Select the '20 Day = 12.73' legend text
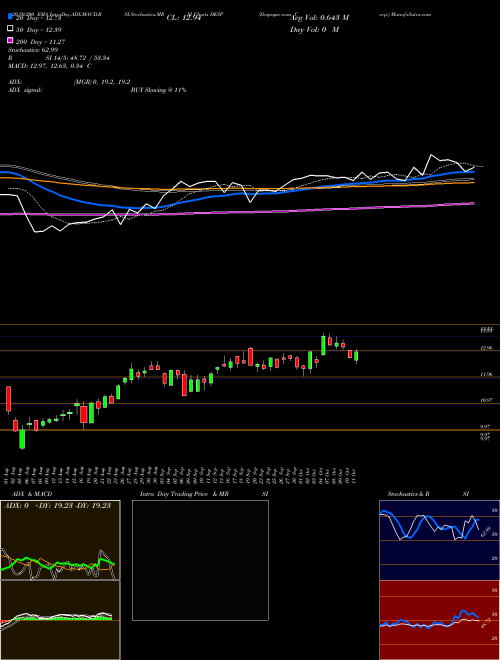500x660 pixels. point(38,18)
